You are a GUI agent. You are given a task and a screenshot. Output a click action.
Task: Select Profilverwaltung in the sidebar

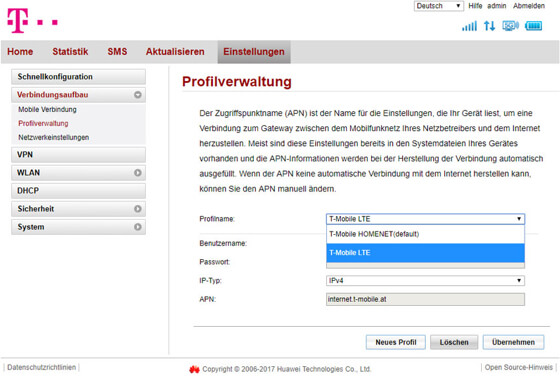pos(43,123)
